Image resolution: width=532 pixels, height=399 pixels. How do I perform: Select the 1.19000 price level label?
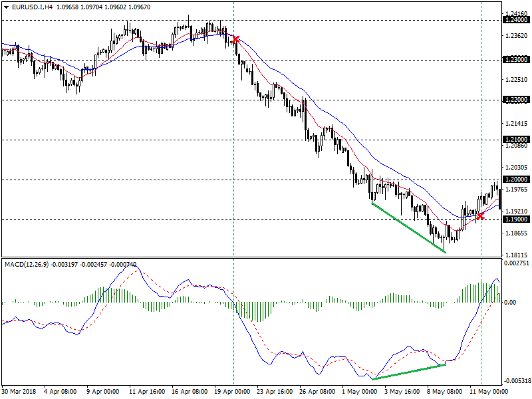point(517,219)
